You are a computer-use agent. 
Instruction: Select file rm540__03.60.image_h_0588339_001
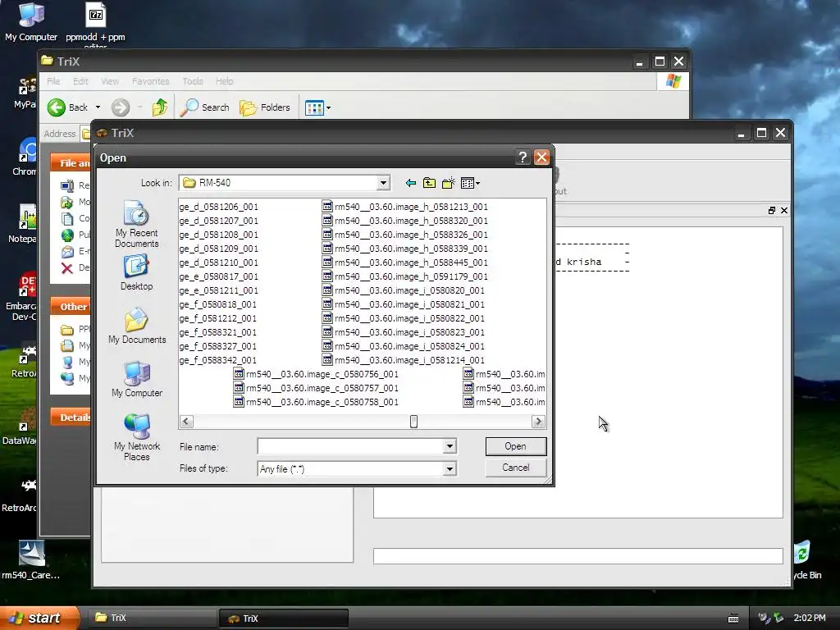405,248
